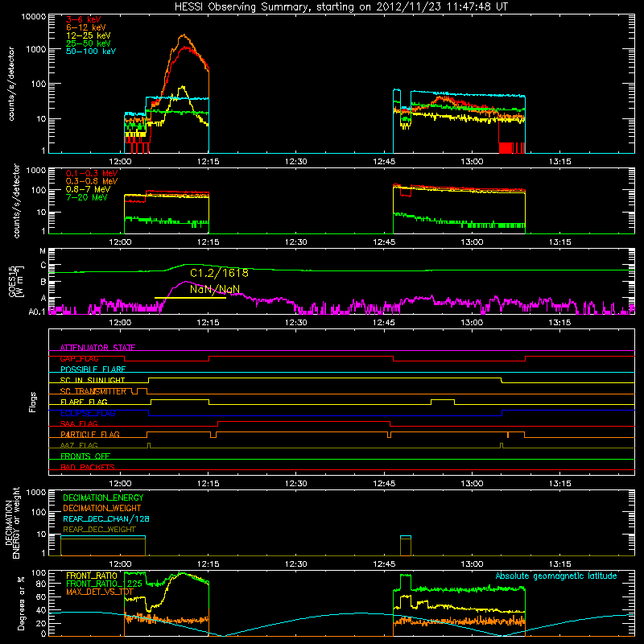Select the POSSIBLE_FLARE flag label

(93, 369)
